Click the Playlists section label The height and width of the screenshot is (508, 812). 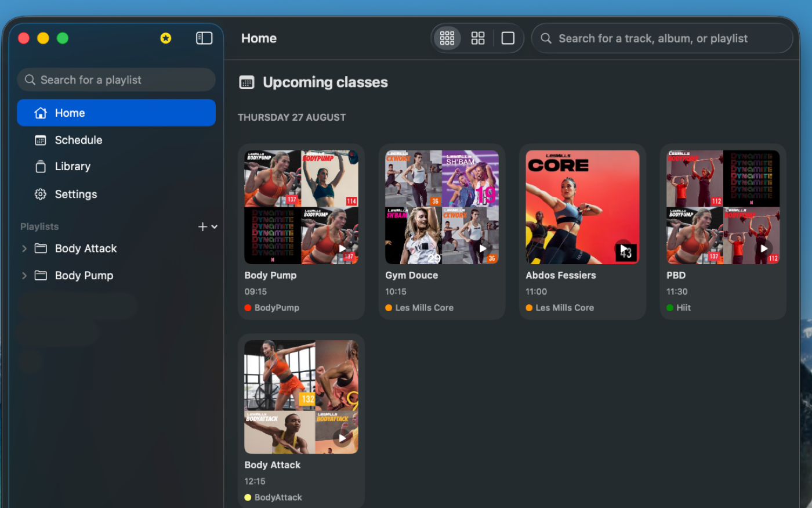click(39, 226)
